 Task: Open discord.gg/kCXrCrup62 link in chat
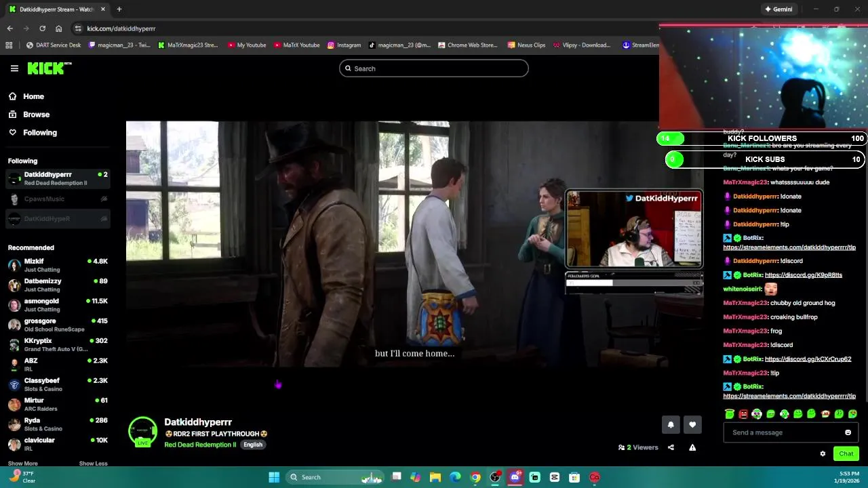pyautogui.click(x=808, y=359)
